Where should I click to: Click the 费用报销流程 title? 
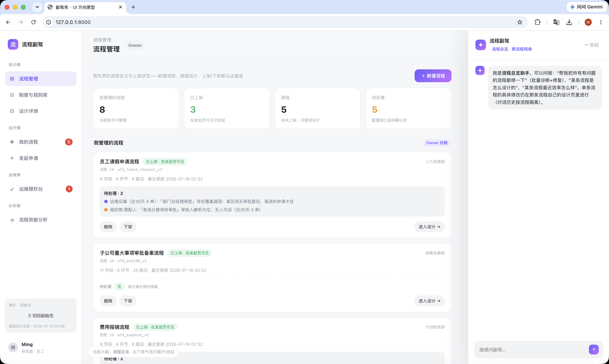tap(114, 327)
